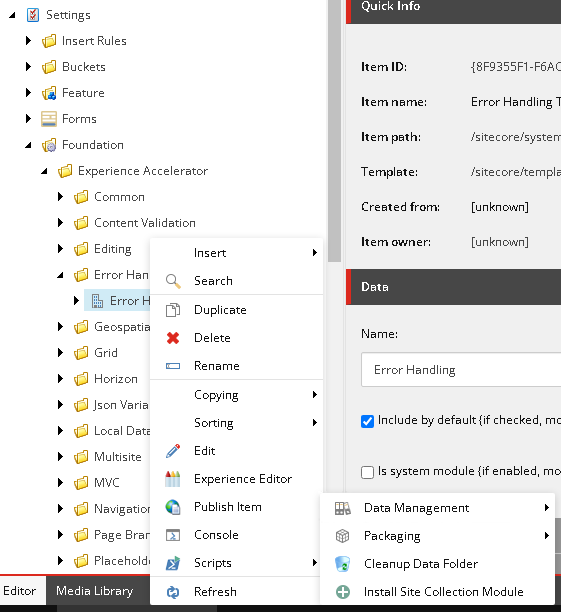Expand the Insert Rules tree node
Screen dimensions: 561x612
point(28,41)
